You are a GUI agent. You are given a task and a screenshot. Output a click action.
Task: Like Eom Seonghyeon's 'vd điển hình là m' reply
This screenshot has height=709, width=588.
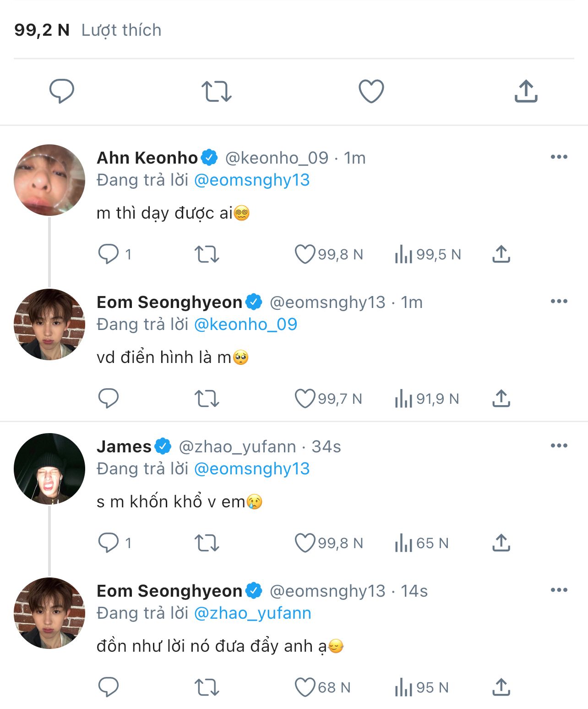(x=305, y=399)
